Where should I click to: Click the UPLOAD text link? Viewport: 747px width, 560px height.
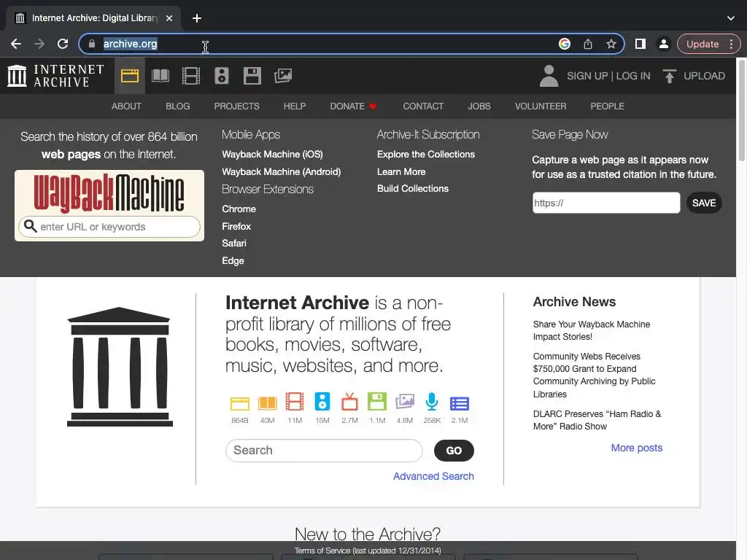point(704,76)
